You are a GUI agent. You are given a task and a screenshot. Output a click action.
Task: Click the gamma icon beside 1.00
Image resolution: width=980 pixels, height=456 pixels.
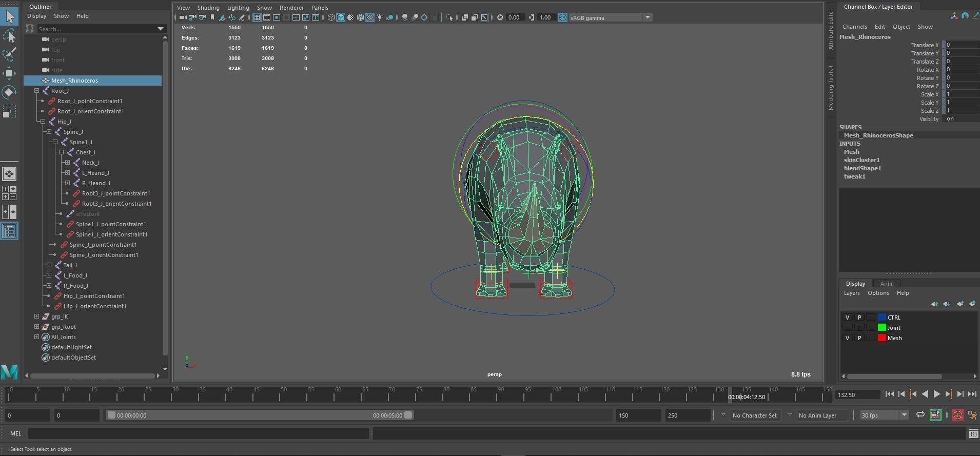[531, 17]
